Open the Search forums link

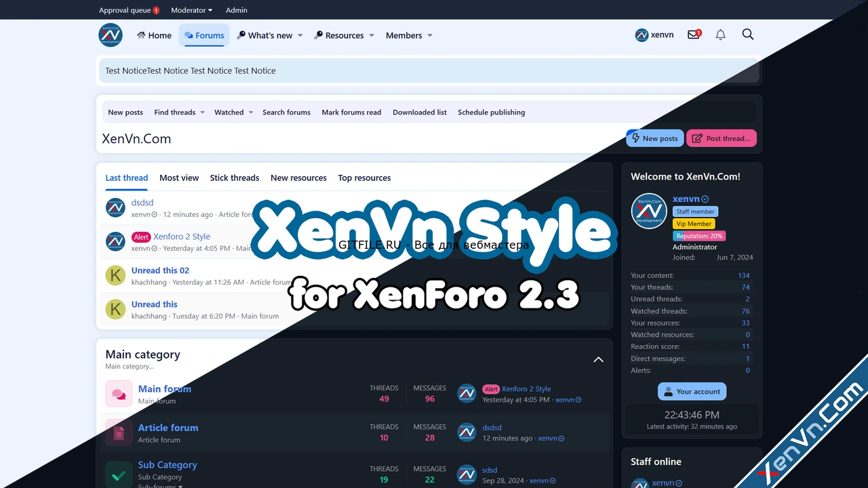(286, 113)
